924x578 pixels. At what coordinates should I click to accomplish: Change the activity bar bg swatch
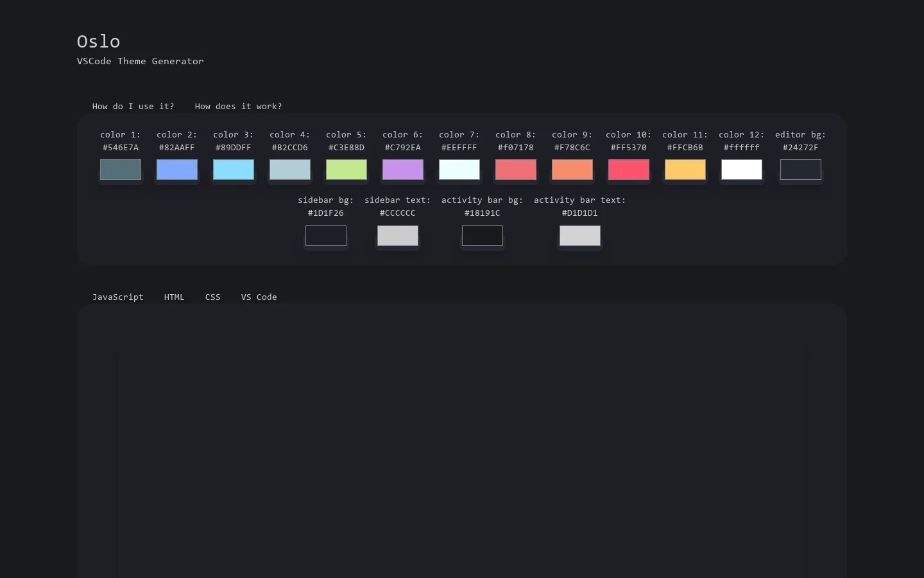click(x=483, y=236)
